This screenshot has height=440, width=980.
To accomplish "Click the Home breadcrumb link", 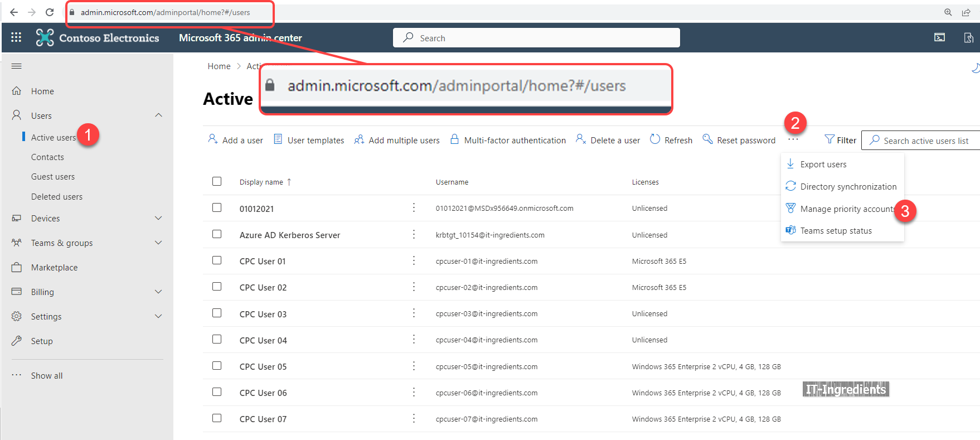I will pos(219,66).
